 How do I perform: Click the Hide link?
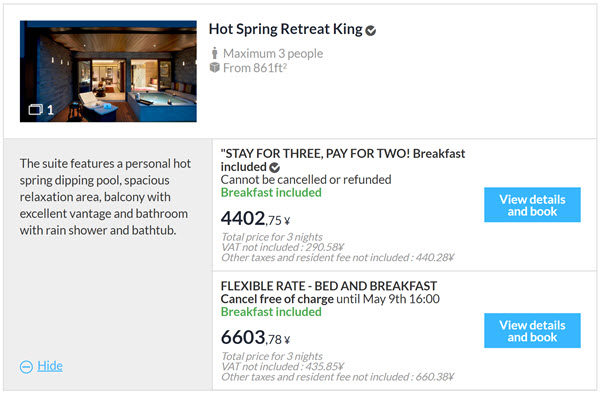click(x=50, y=366)
